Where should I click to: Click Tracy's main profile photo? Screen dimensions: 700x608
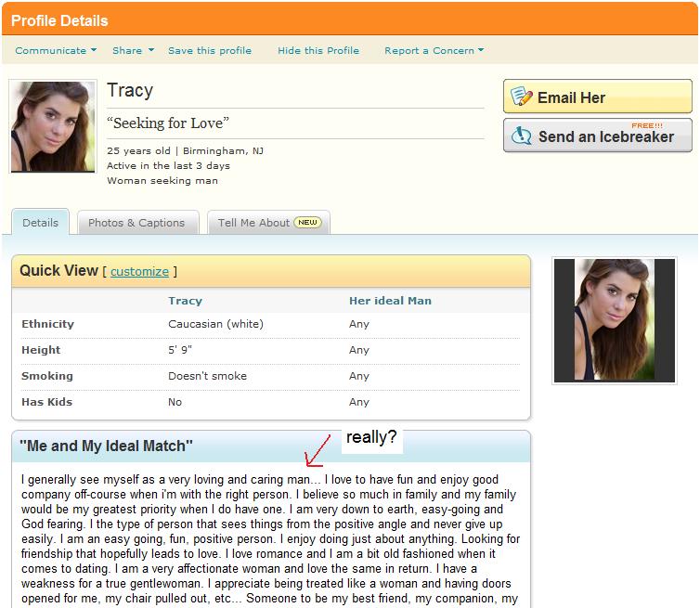pos(53,126)
